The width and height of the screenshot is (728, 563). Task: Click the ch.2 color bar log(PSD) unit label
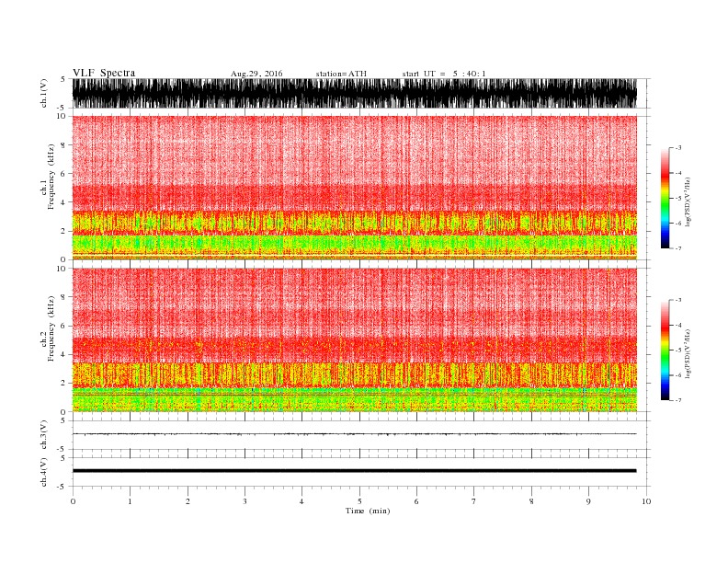click(x=688, y=352)
